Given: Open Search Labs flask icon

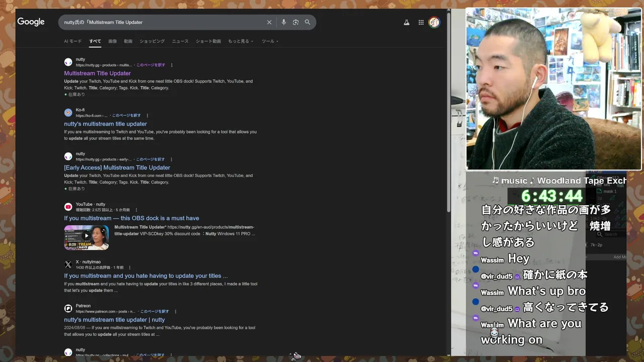Looking at the screenshot, I should pyautogui.click(x=407, y=22).
